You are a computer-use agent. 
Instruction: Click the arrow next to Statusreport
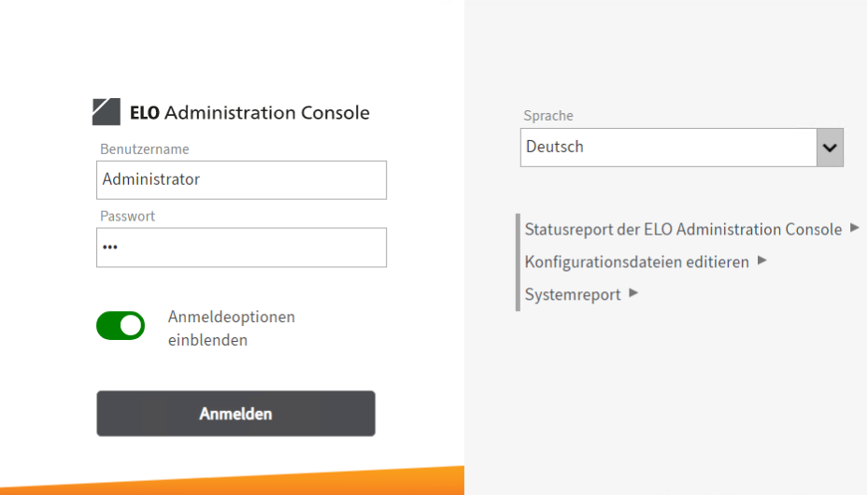tap(855, 228)
